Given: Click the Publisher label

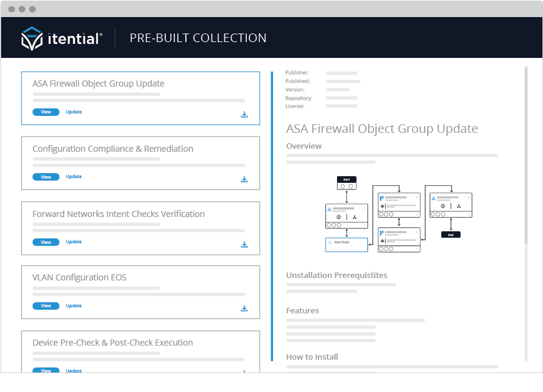Looking at the screenshot, I should tap(297, 73).
